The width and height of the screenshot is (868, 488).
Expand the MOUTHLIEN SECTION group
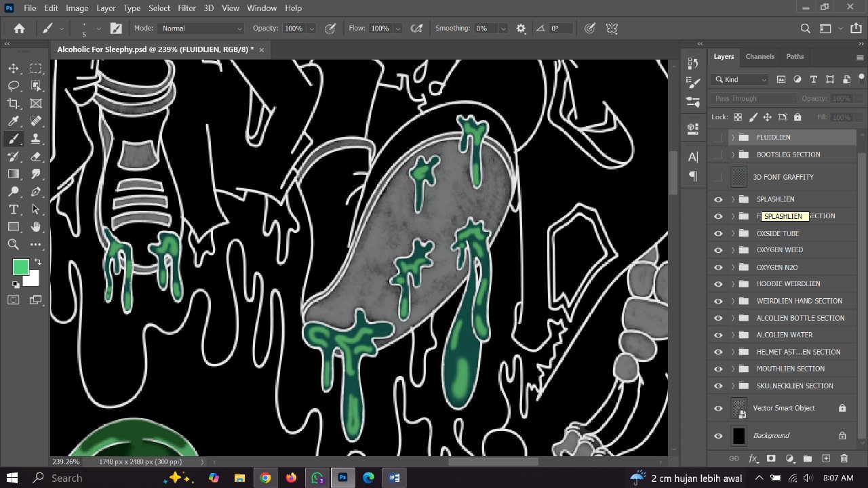click(732, 368)
